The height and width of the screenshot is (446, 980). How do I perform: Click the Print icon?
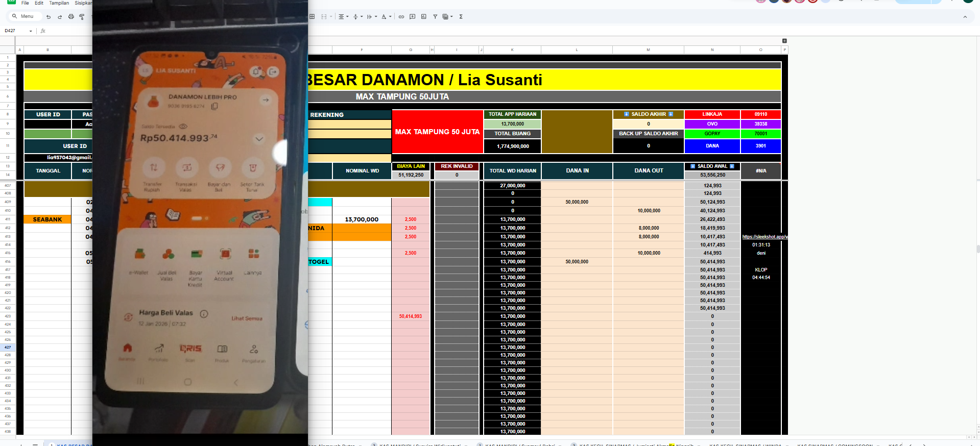(x=71, y=17)
